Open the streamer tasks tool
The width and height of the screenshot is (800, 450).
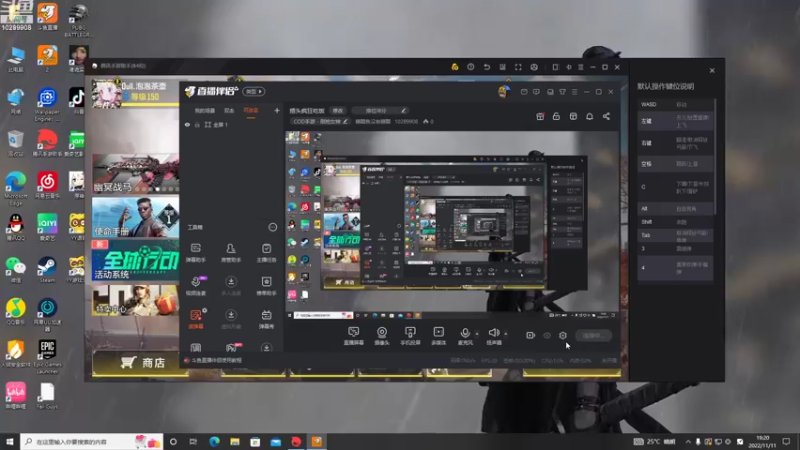point(266,253)
